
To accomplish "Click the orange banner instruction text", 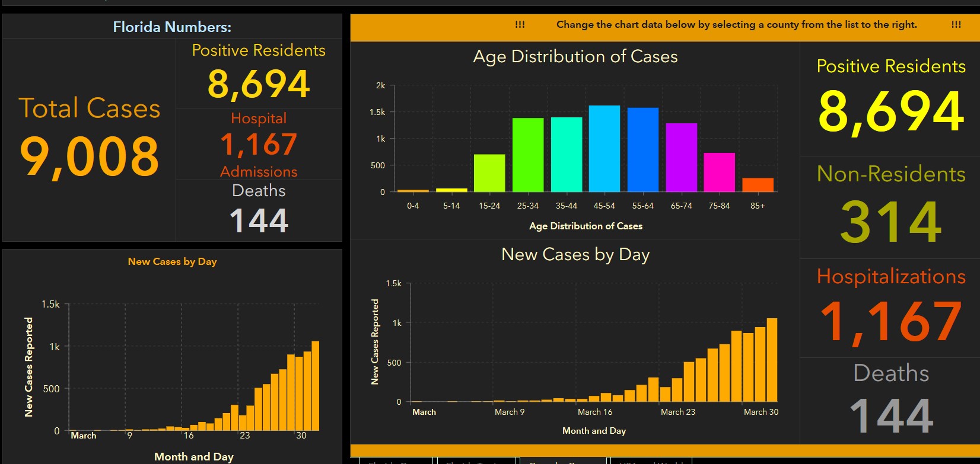I will click(x=737, y=25).
